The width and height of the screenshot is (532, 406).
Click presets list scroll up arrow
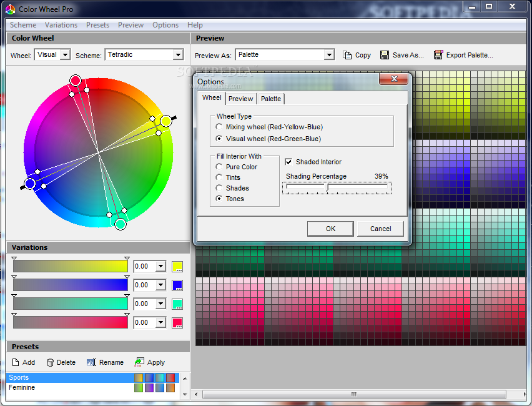coord(185,378)
